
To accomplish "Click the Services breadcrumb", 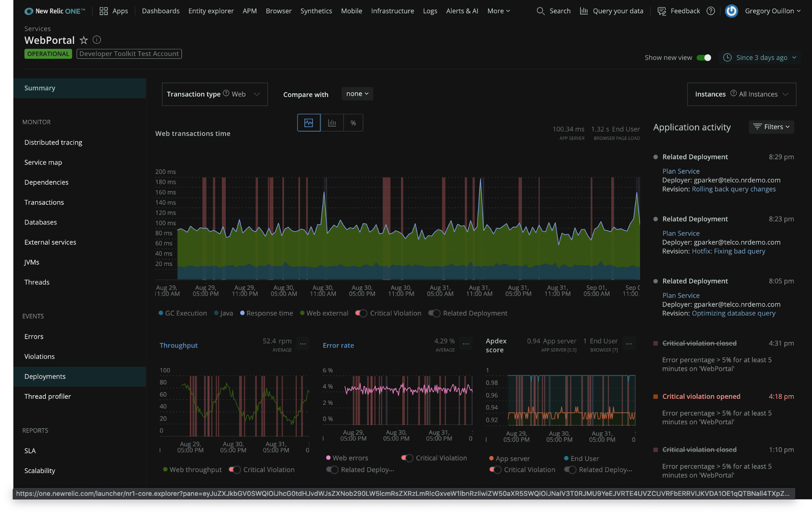I will 37,29.
